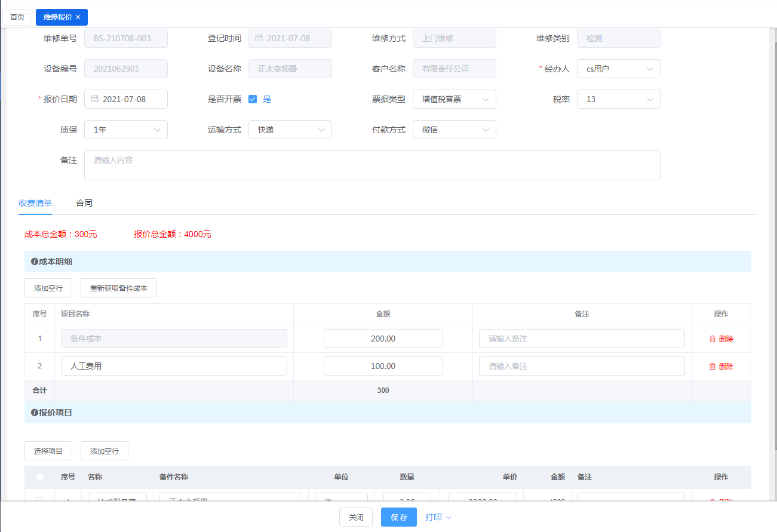Screen dimensions: 777x532
Task: Expand the 票据类型 dropdown
Action: pyautogui.click(x=454, y=99)
